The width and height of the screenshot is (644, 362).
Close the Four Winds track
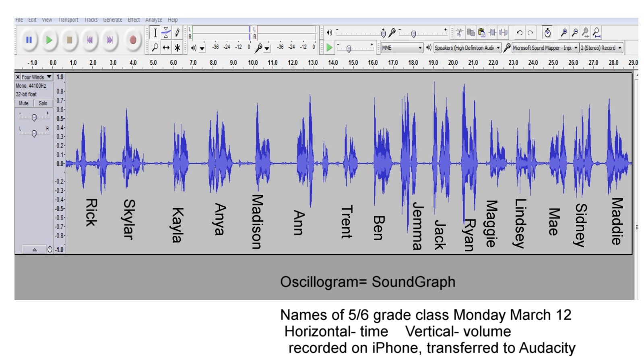tap(18, 77)
